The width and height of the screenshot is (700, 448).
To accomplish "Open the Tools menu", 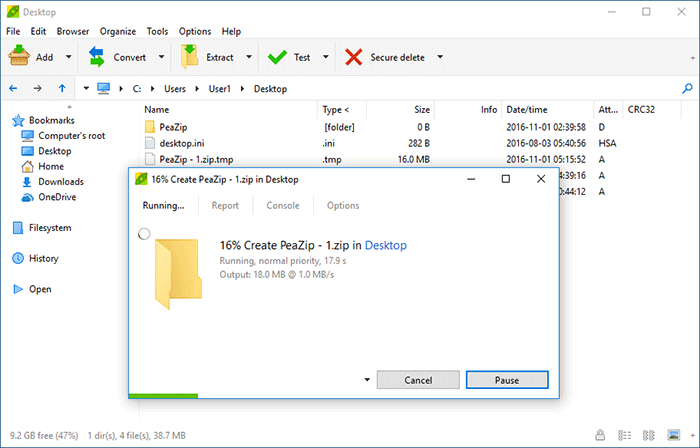I will click(x=157, y=31).
